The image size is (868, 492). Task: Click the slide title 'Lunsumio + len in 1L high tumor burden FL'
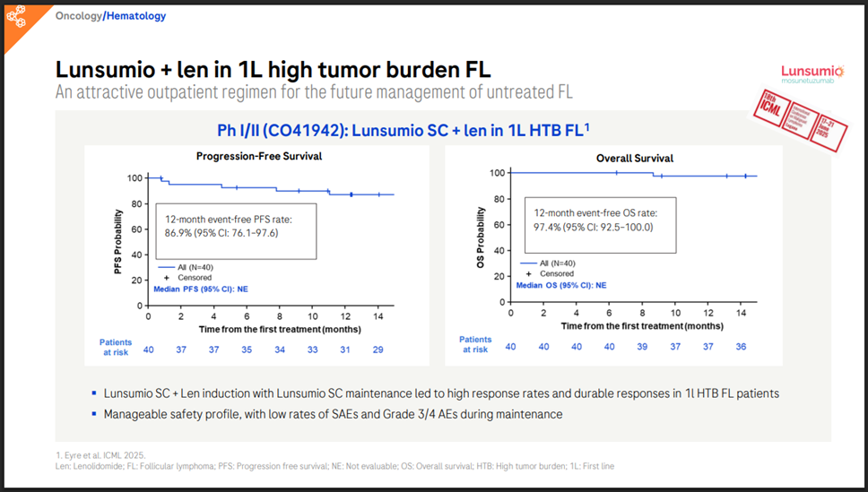point(273,70)
